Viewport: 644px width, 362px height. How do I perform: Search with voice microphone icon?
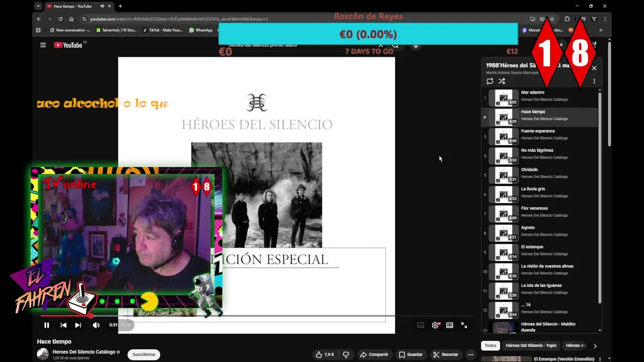pos(416,45)
